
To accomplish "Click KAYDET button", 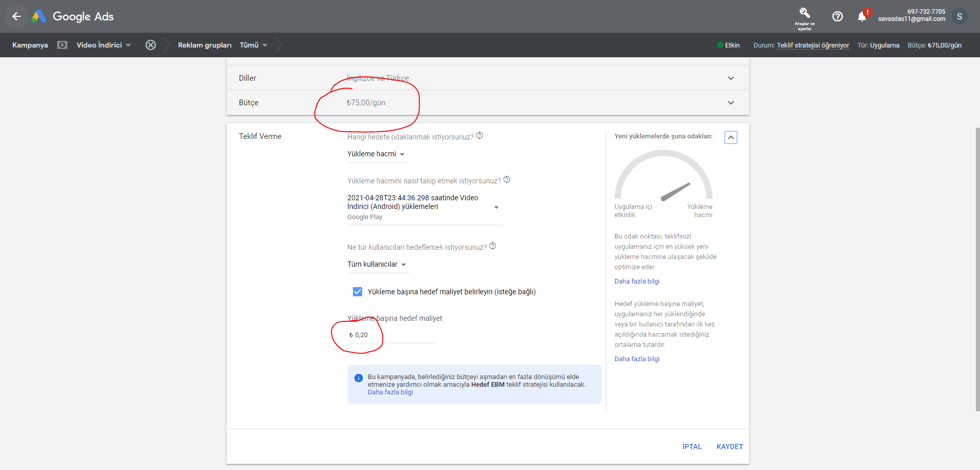I will pos(729,447).
